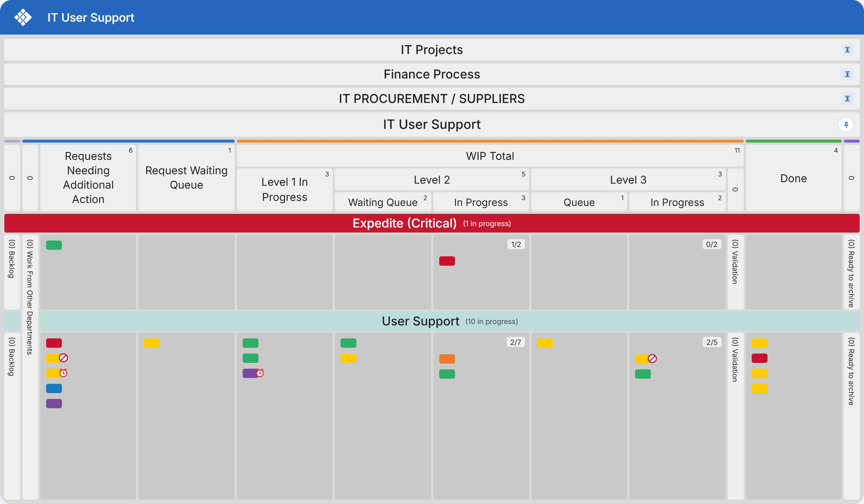This screenshot has width=864, height=504.
Task: Expand Ready to archive in Expedite lane
Action: [x=851, y=272]
